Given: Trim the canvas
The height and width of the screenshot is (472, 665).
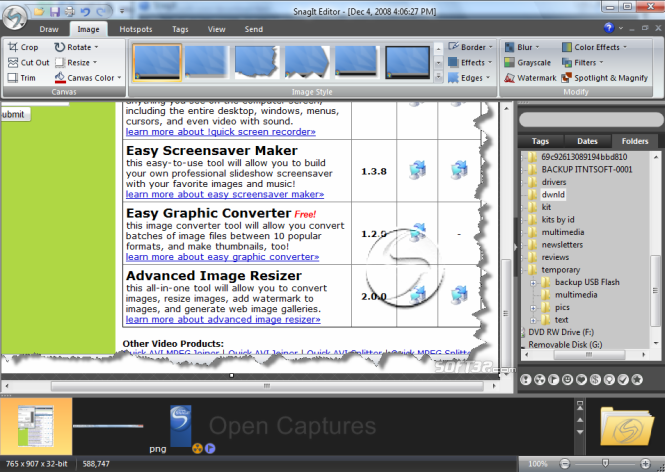Looking at the screenshot, I should pyautogui.click(x=22, y=78).
